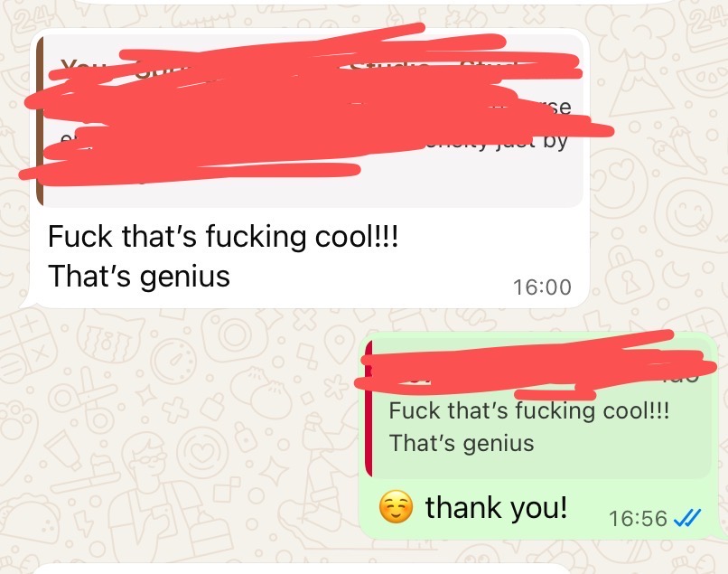
Task: Tap the blushing smiley emoji before thank you
Action: pyautogui.click(x=396, y=506)
